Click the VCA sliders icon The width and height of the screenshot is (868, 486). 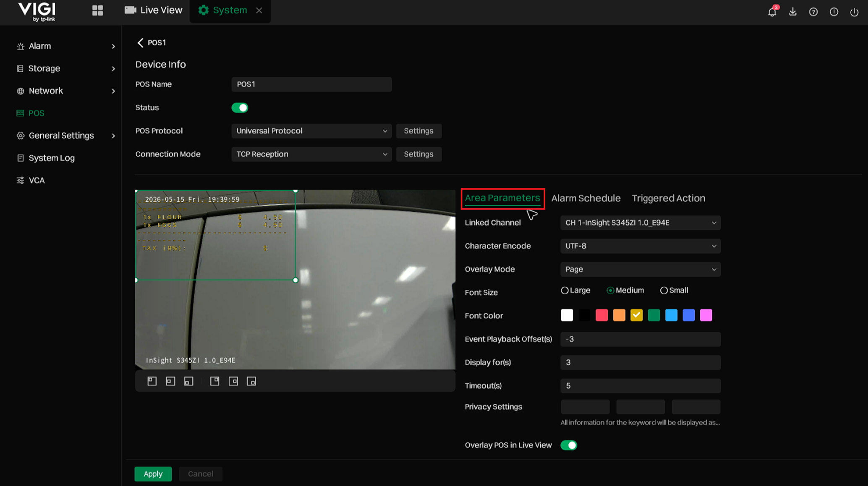[20, 180]
